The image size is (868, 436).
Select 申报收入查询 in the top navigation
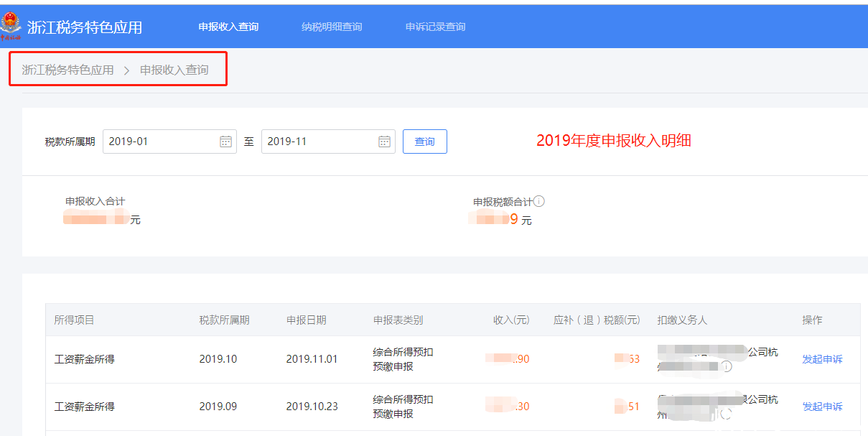[229, 27]
